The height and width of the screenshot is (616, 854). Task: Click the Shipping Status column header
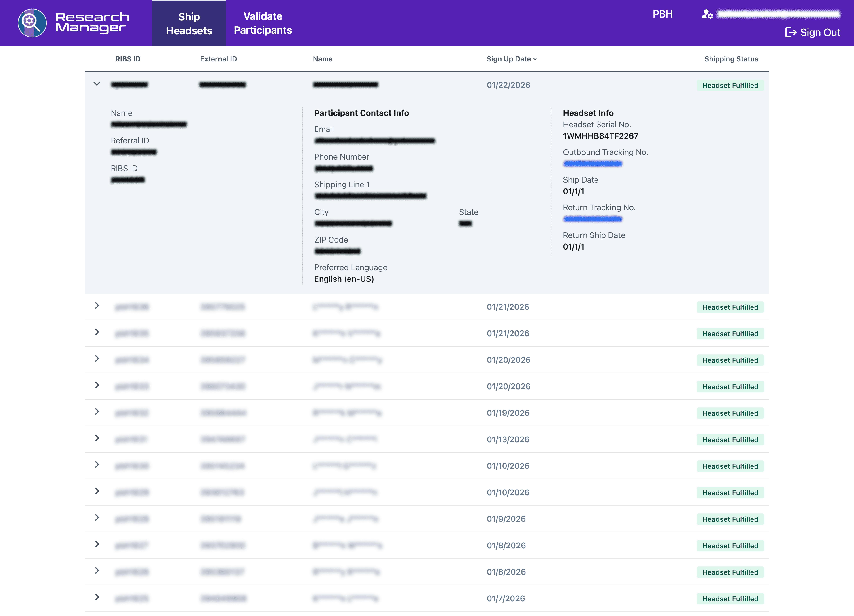coord(731,59)
